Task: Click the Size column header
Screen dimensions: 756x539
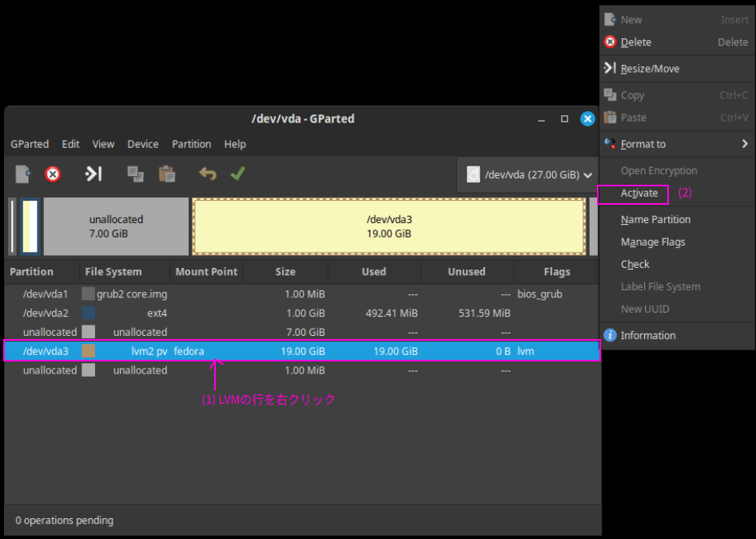Action: (285, 272)
